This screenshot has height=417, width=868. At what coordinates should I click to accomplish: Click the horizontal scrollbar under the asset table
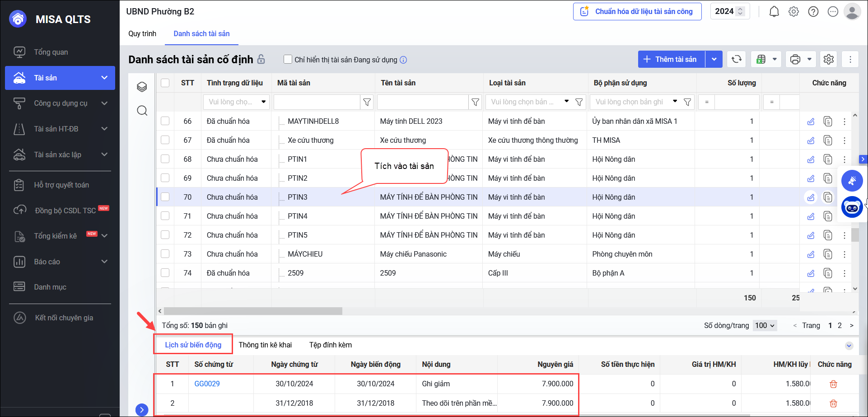[x=253, y=311]
